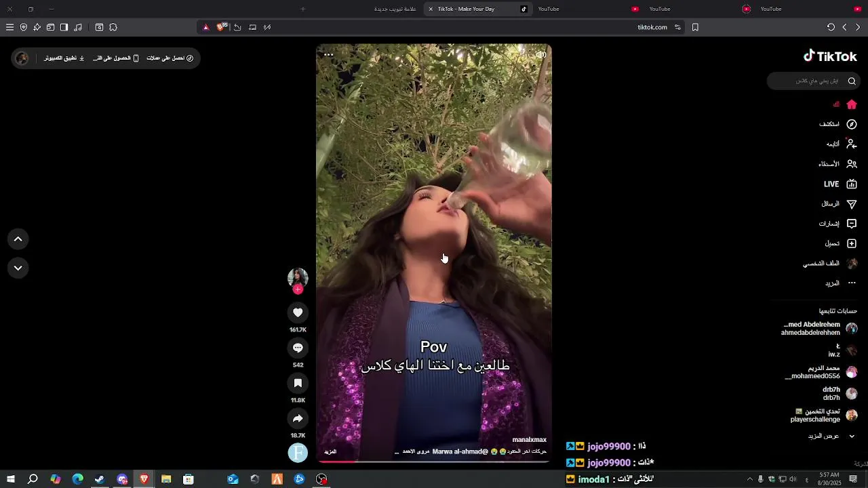868x488 pixels.
Task: Open the iw.z followed account
Action: [842, 350]
